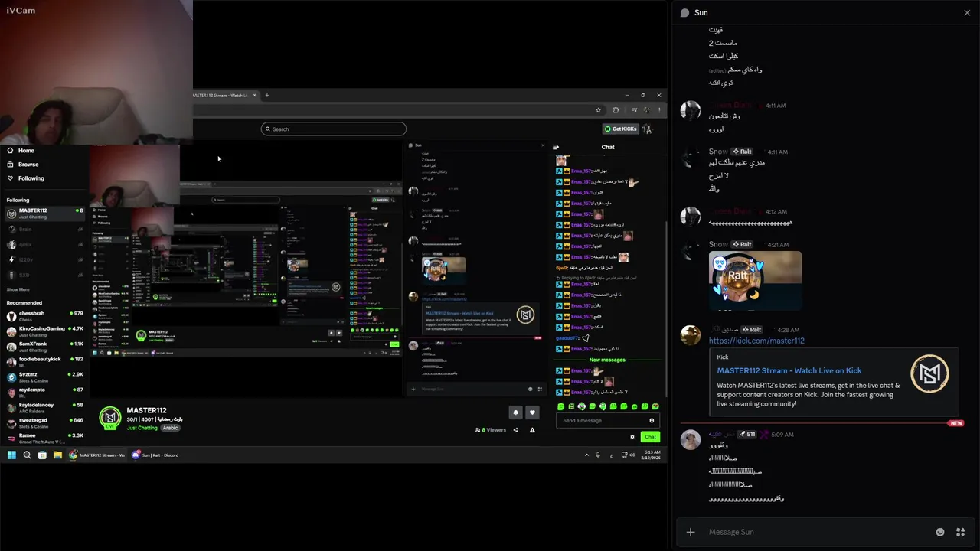Select first green emote in quick-emote row
The width and height of the screenshot is (980, 551).
coord(561,406)
